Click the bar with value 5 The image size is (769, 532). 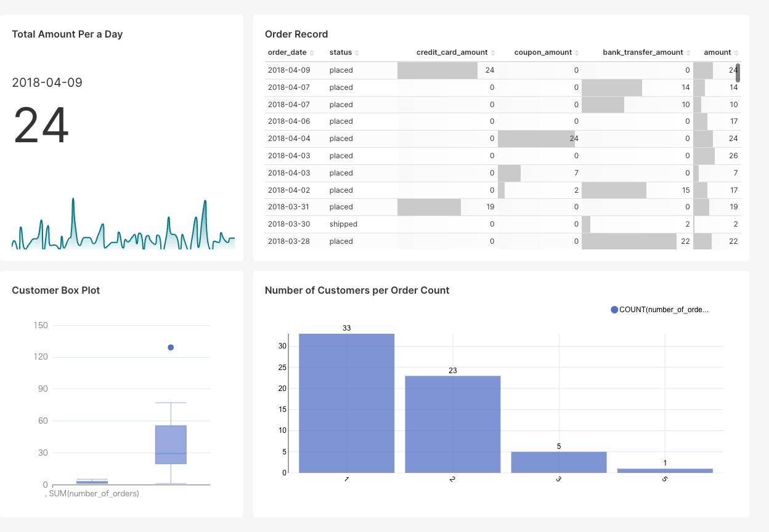(x=559, y=462)
